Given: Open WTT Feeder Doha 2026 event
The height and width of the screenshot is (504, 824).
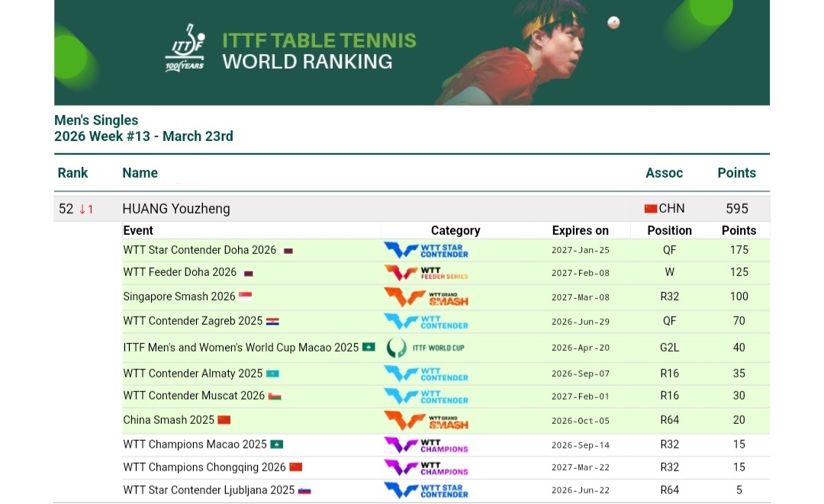Looking at the screenshot, I should coord(180,272).
